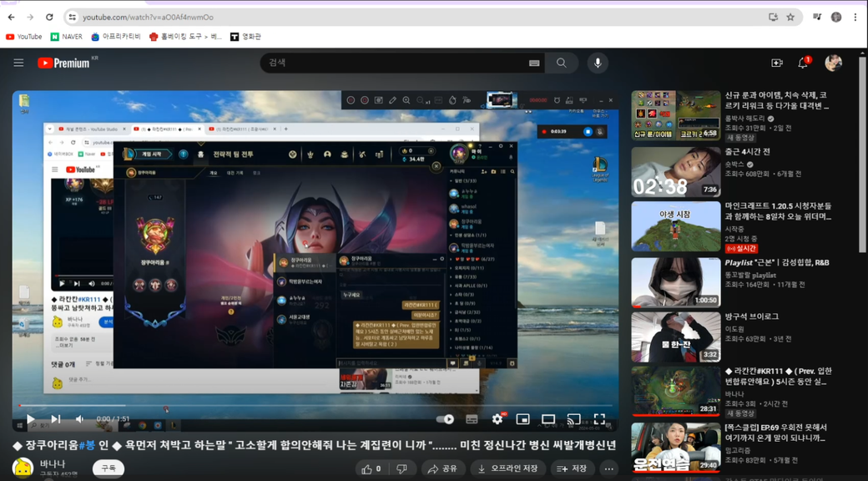The width and height of the screenshot is (868, 481).
Task: Toggle theater mode view
Action: pyautogui.click(x=548, y=419)
